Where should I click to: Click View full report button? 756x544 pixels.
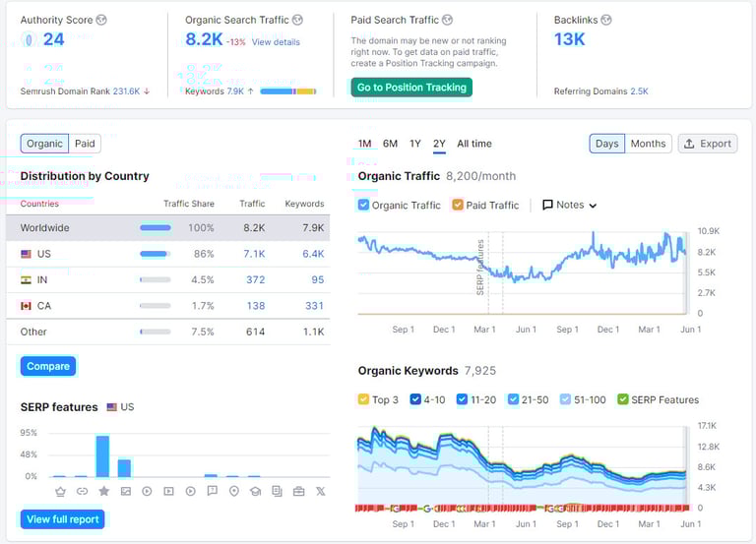(x=63, y=519)
